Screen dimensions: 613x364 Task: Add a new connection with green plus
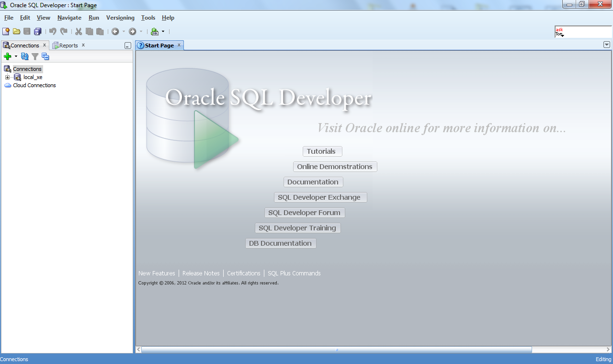pyautogui.click(x=8, y=57)
